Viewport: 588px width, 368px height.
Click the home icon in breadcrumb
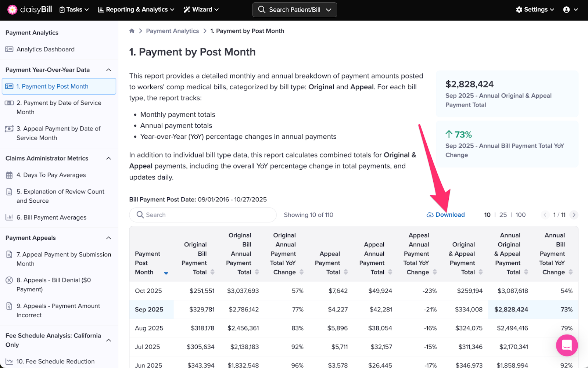[x=132, y=31]
